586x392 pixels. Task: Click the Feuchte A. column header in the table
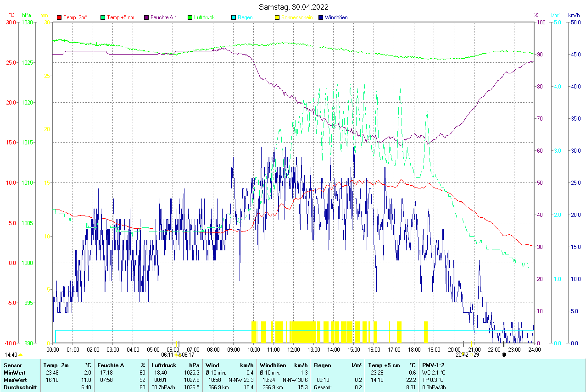[x=111, y=365]
